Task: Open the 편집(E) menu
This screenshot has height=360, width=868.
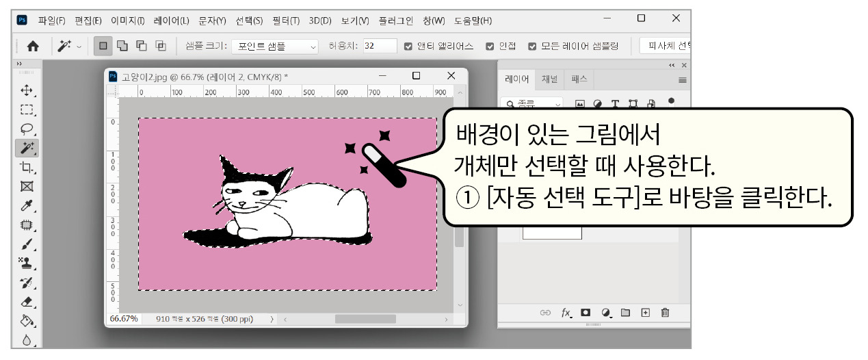Action: point(88,21)
